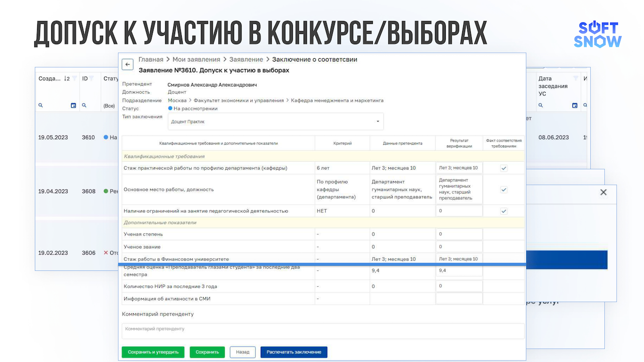Click the Назад button

[x=242, y=352]
